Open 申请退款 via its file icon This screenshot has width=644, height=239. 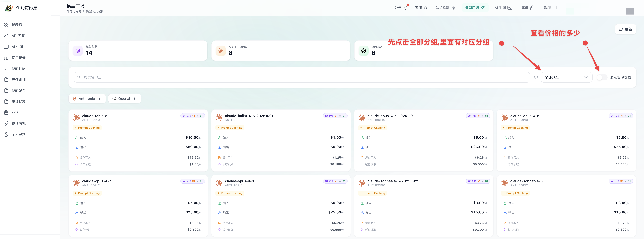pos(6,102)
